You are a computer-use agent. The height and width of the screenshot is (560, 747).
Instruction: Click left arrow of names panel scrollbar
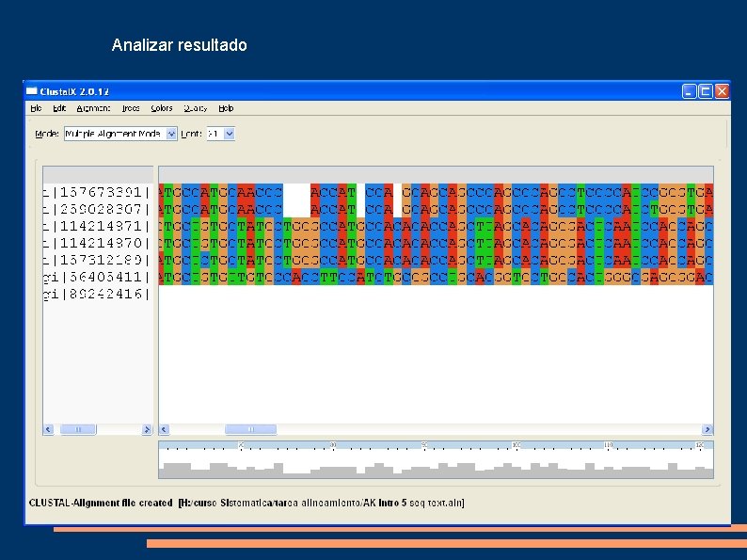click(x=48, y=429)
